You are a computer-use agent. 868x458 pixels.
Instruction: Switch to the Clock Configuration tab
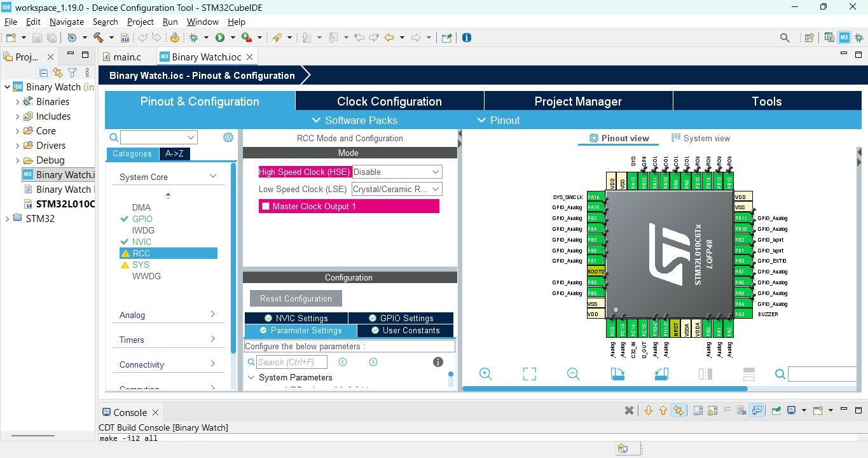(389, 101)
